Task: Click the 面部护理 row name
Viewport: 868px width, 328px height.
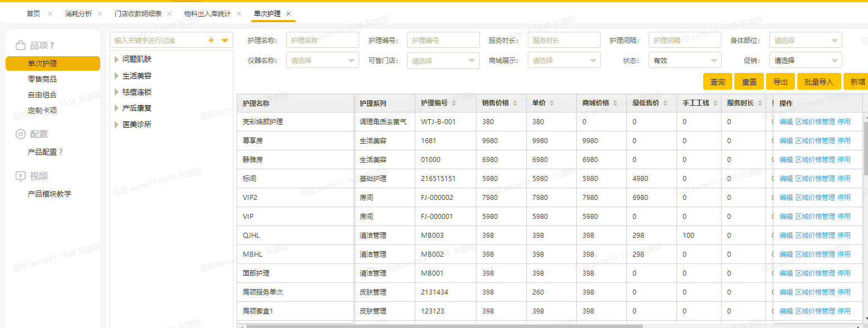Action: (256, 273)
